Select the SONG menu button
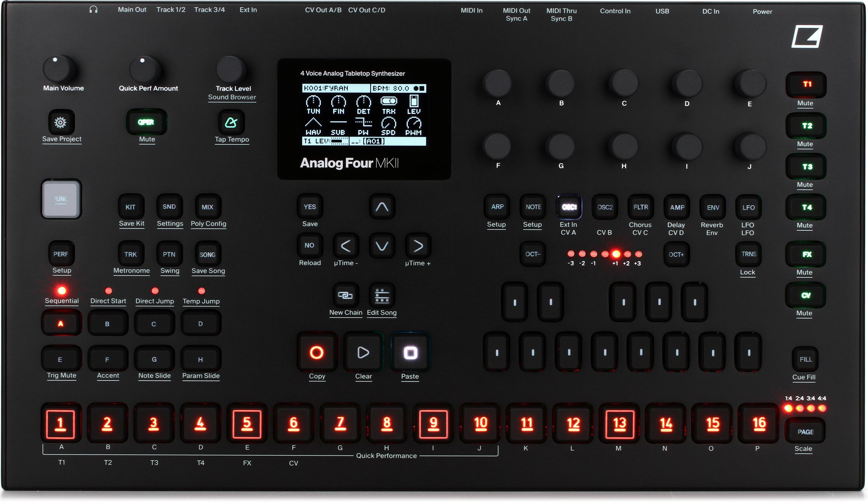 point(208,254)
